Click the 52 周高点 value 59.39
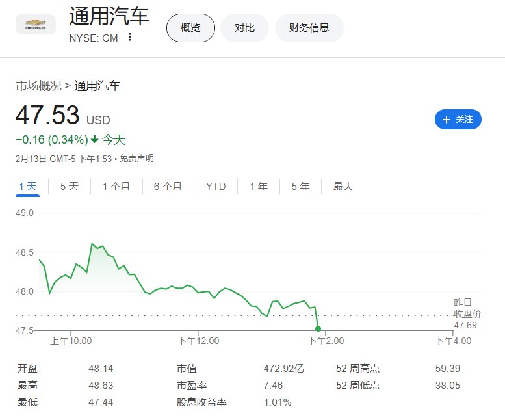The image size is (505, 420). click(448, 369)
